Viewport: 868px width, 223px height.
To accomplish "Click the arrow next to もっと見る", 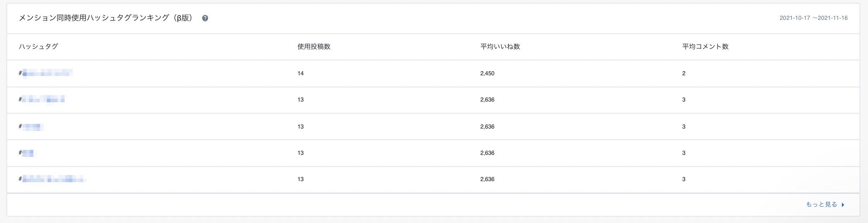I will click(843, 205).
